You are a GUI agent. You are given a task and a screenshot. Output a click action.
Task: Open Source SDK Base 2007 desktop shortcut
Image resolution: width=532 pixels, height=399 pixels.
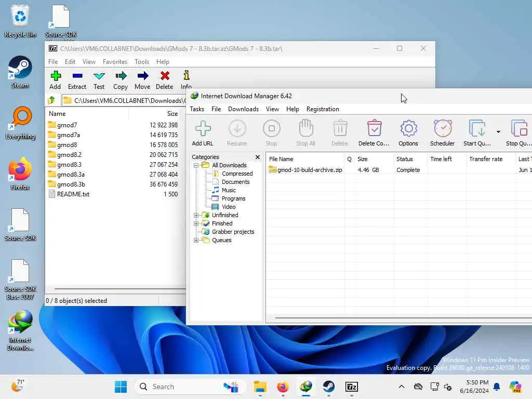[20, 280]
